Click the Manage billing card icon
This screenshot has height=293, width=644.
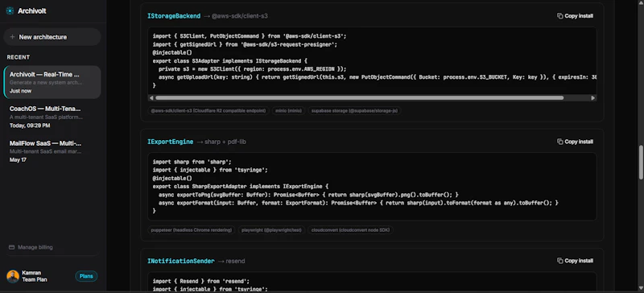coord(12,247)
